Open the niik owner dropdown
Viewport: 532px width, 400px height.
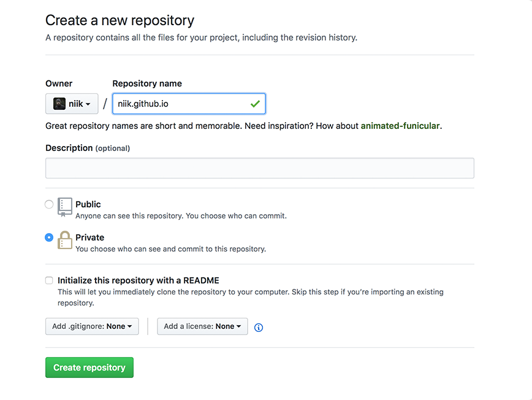[72, 103]
